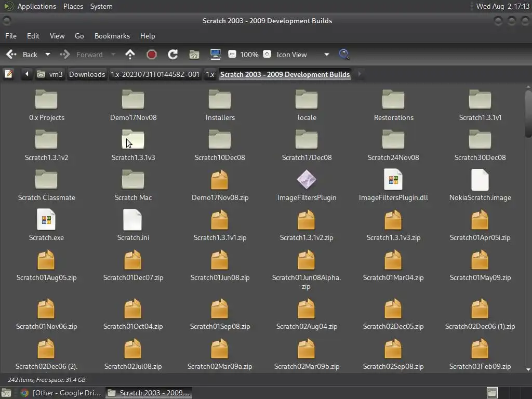Navigate to vm3 in the path bar
Image resolution: width=532 pixels, height=399 pixels.
[50, 74]
